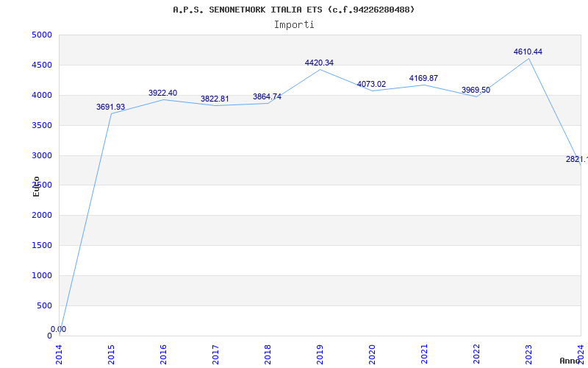Click the 5000 y-axis value label
Viewport: 588px width, 368px height.
42,35
